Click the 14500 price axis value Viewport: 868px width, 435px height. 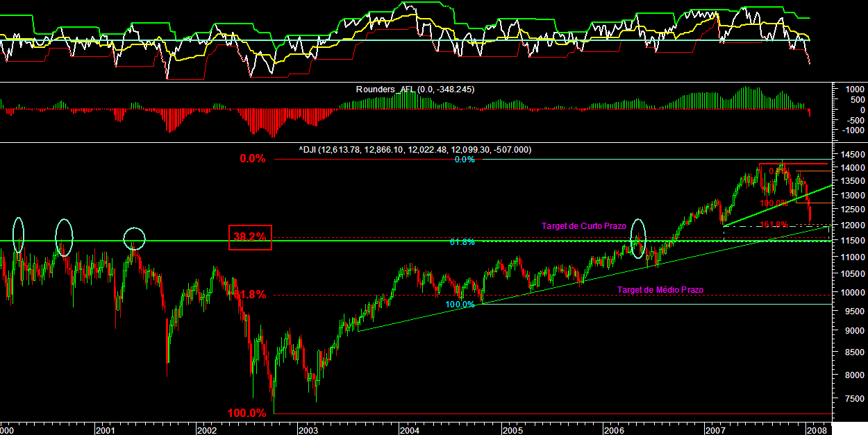click(852, 155)
